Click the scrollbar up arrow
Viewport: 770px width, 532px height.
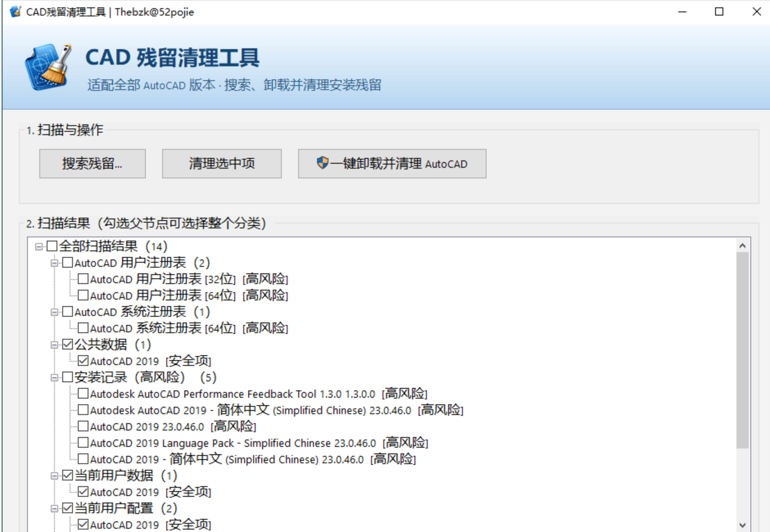[742, 246]
